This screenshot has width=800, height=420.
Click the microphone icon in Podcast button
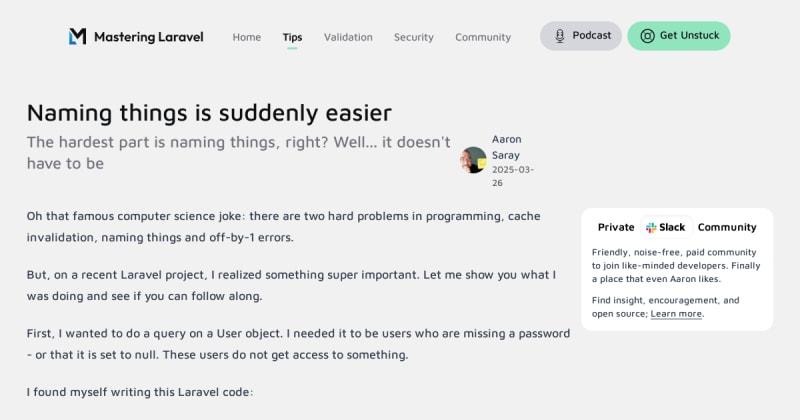(x=559, y=36)
